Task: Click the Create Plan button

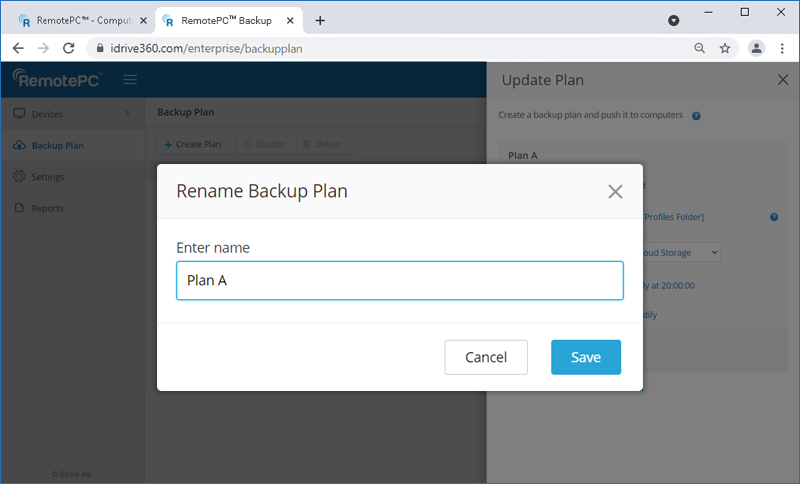Action: pyautogui.click(x=193, y=144)
